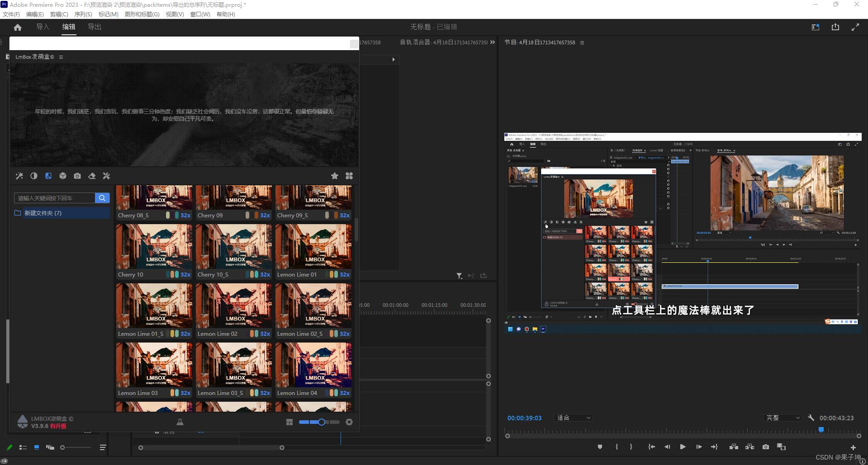Click the LmBox preset list scrollbar
868x465 pixels.
[x=356, y=230]
